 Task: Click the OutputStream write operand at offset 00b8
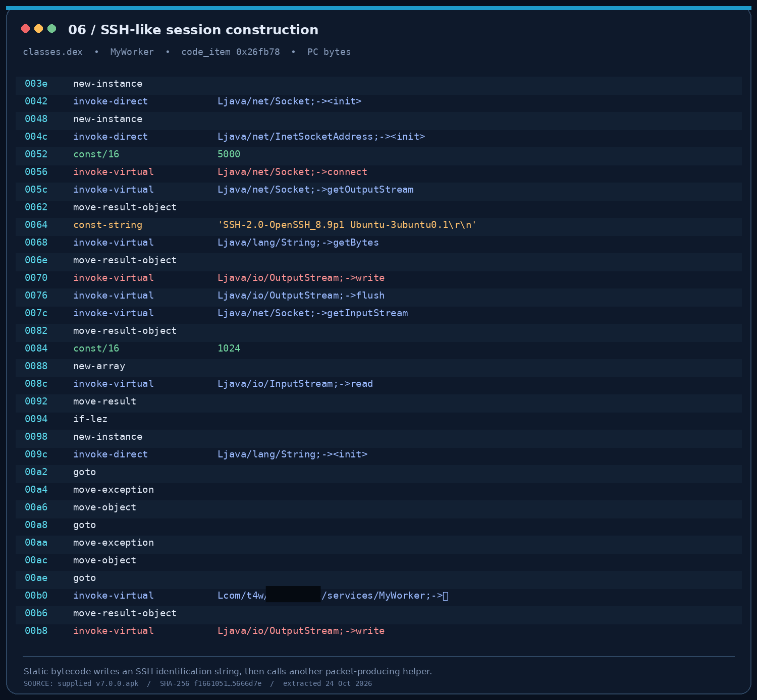(301, 631)
